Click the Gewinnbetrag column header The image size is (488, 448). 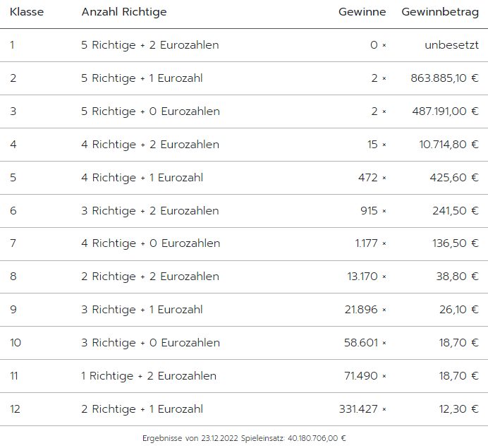click(440, 13)
